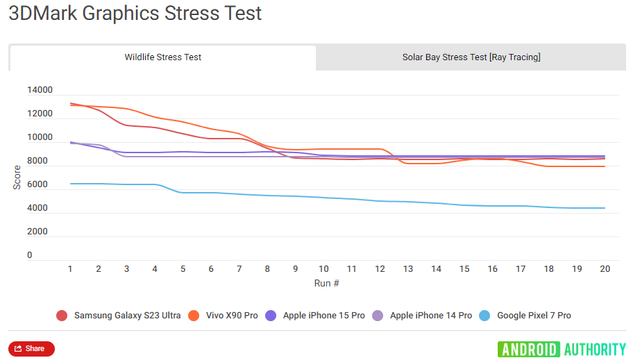This screenshot has height=364, width=640.
Task: Hide Samsung Galaxy S23 Ultra series label
Action: (x=127, y=315)
